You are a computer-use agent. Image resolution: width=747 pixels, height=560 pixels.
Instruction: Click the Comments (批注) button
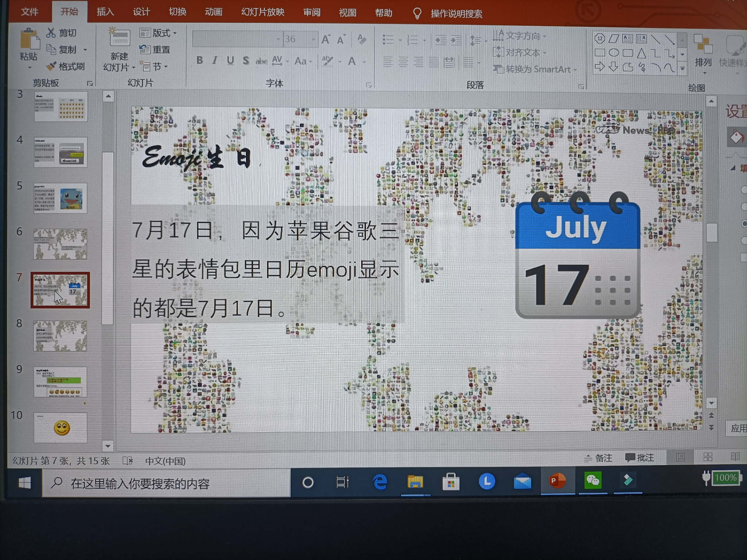(639, 458)
